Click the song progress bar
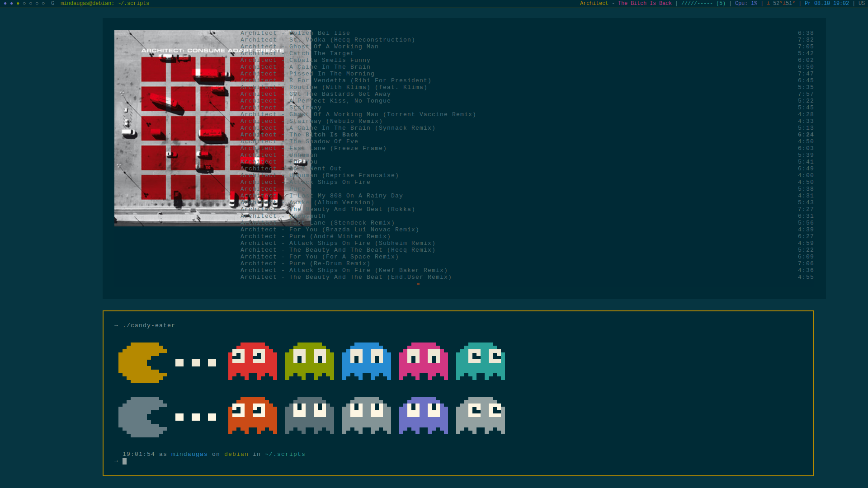 [267, 284]
